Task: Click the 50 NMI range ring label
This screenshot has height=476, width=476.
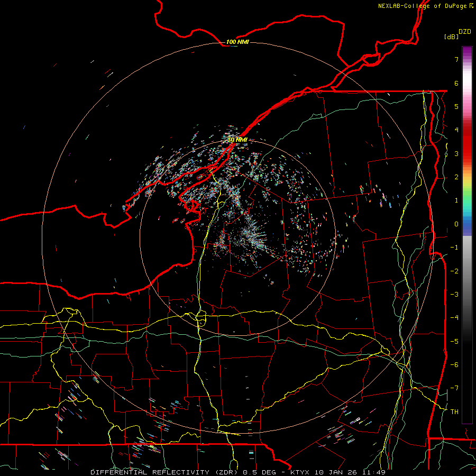Action: tap(237, 140)
